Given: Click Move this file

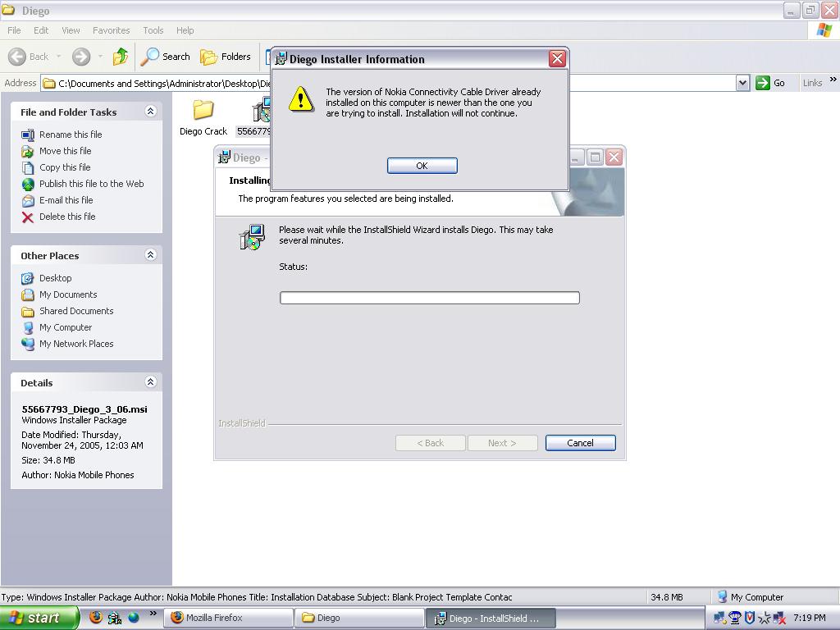Looking at the screenshot, I should click(66, 151).
